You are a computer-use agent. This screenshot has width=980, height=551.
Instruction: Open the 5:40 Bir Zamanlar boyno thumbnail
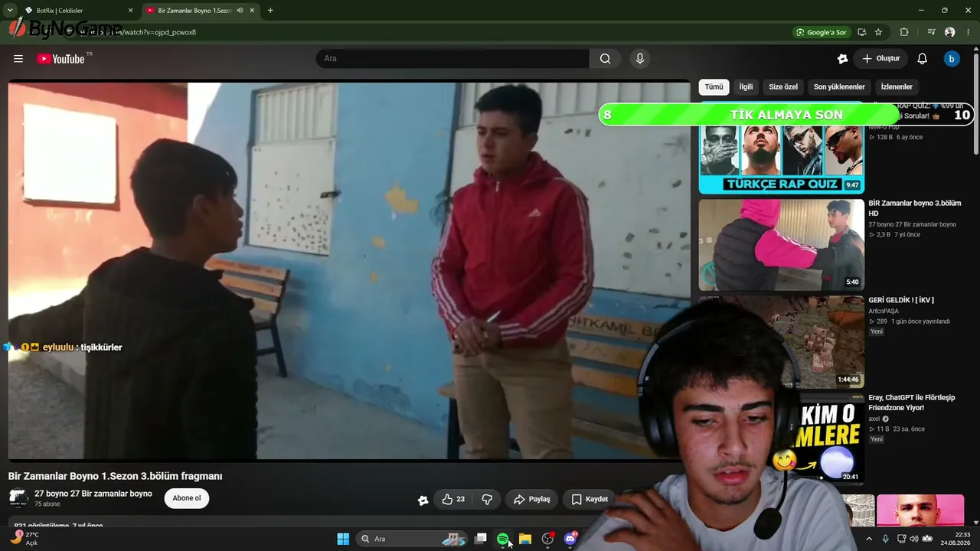coord(782,245)
